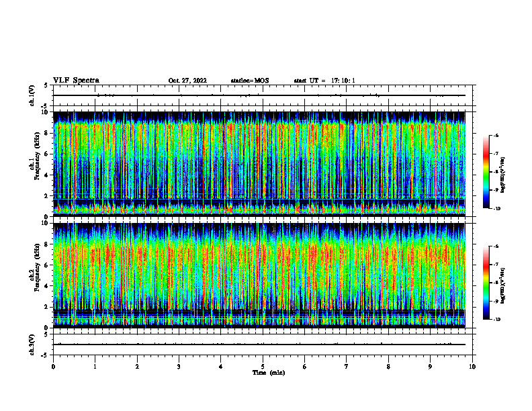Click the "VLF Spectra" plot title
The height and width of the screenshot is (411, 532).
pos(76,81)
